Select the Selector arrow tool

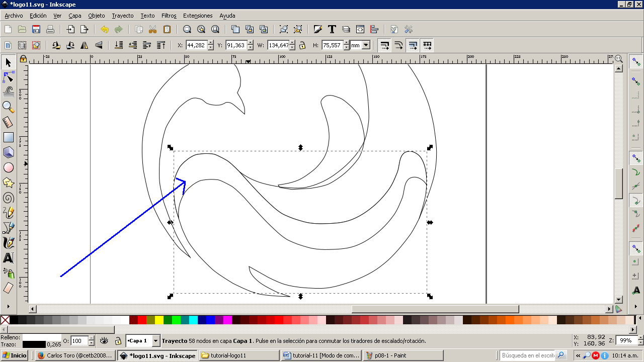coord(8,62)
